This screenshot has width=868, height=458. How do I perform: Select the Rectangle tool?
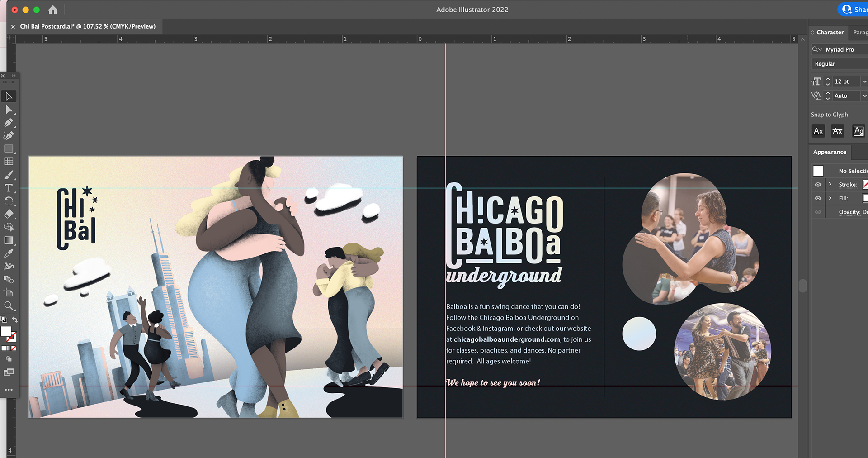[9, 148]
